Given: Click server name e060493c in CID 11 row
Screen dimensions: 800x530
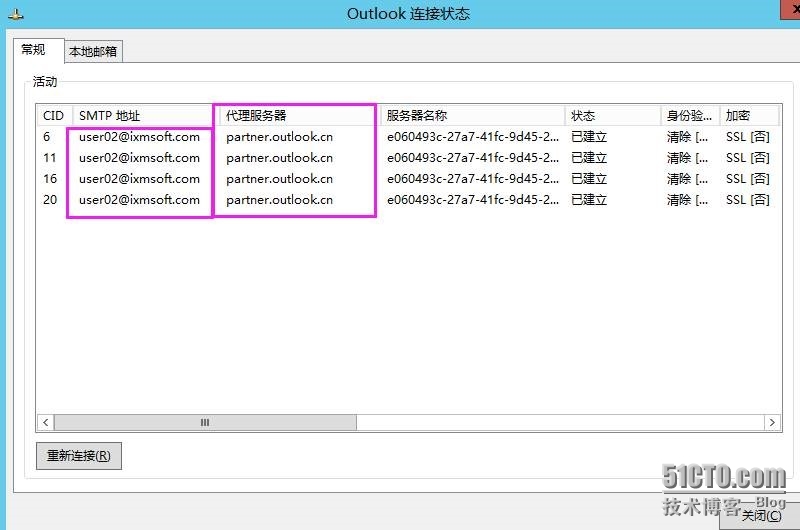Looking at the screenshot, I should point(472,158).
